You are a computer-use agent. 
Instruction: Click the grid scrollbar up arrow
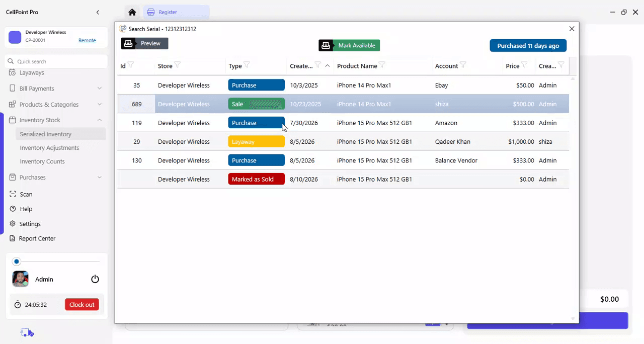coord(573,78)
